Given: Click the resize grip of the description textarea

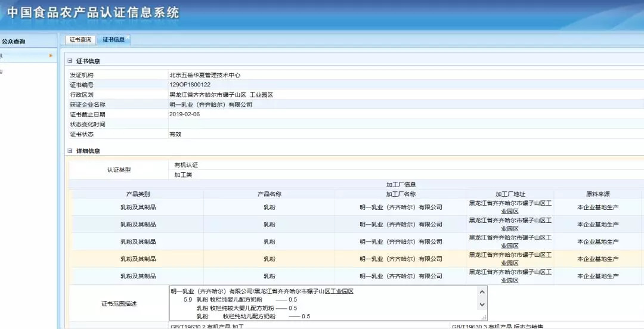Looking at the screenshot, I should click(484, 317).
